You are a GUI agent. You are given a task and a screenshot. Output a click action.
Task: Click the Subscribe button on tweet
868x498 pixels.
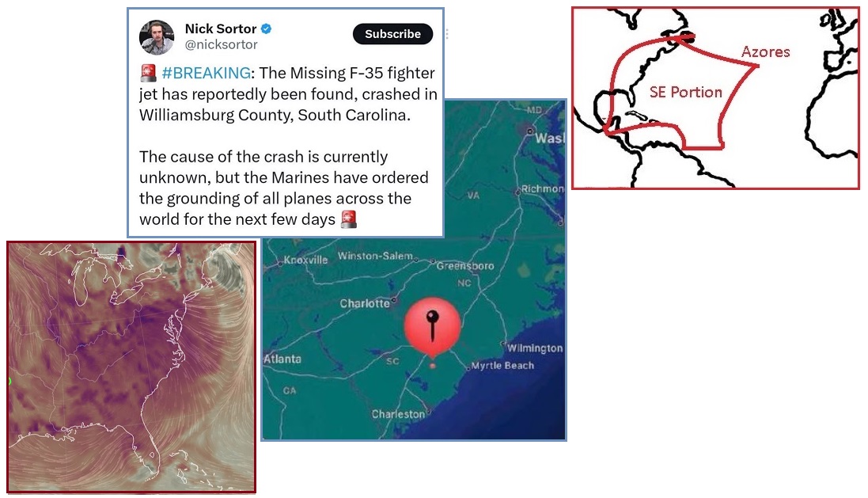(x=392, y=34)
